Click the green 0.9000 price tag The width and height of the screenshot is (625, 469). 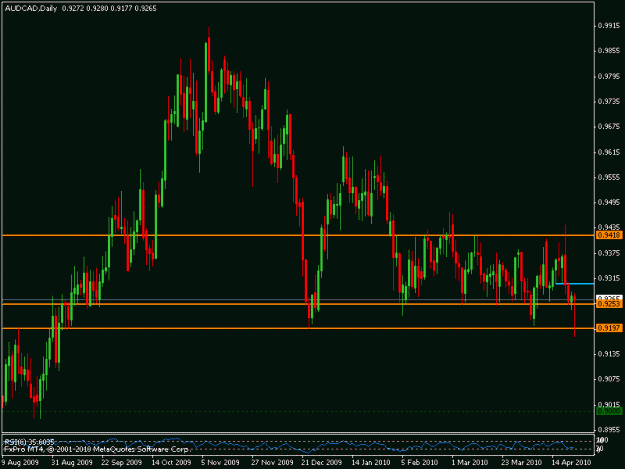(609, 411)
